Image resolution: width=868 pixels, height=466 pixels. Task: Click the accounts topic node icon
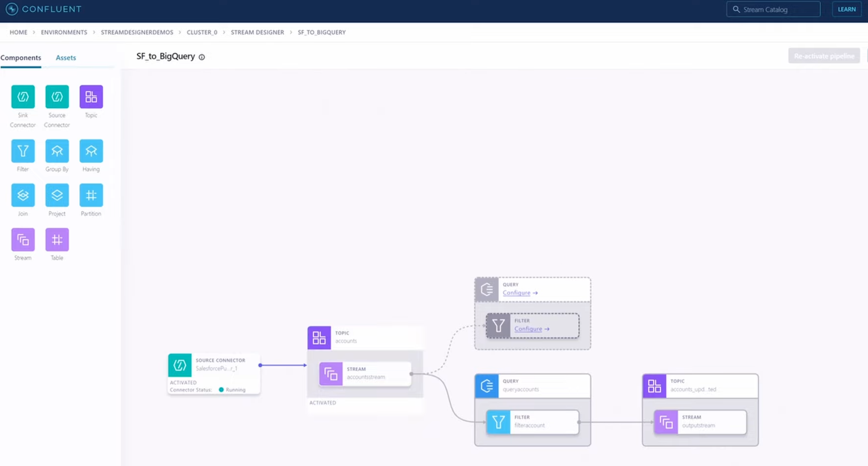point(319,338)
